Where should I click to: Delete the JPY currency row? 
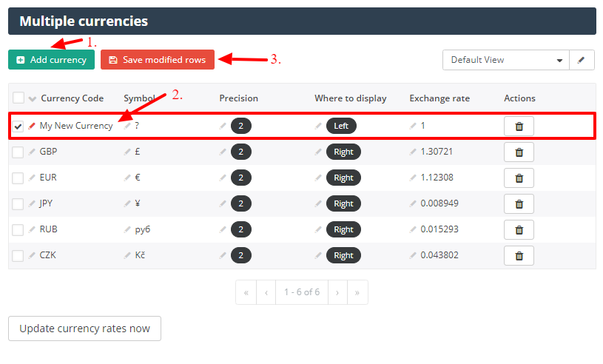coord(519,203)
